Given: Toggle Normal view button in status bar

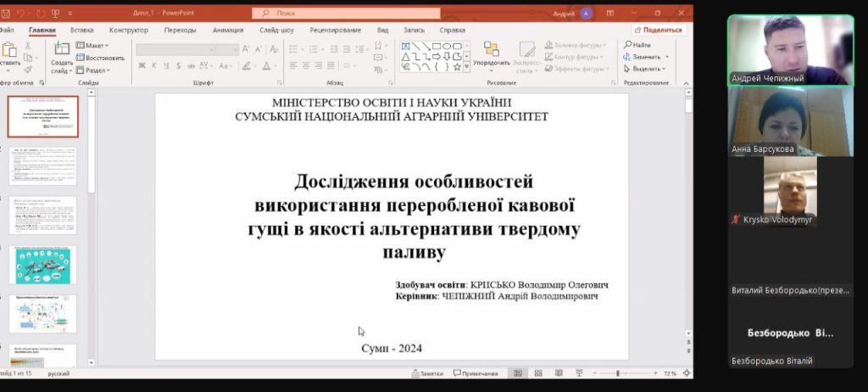Looking at the screenshot, I should click(x=518, y=373).
